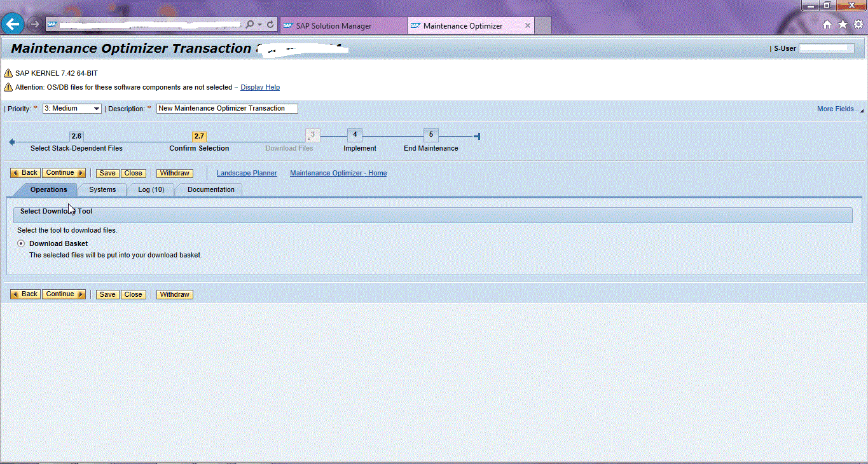Switch to the Documentation tab
Viewport: 868px width, 464px height.
tap(210, 189)
